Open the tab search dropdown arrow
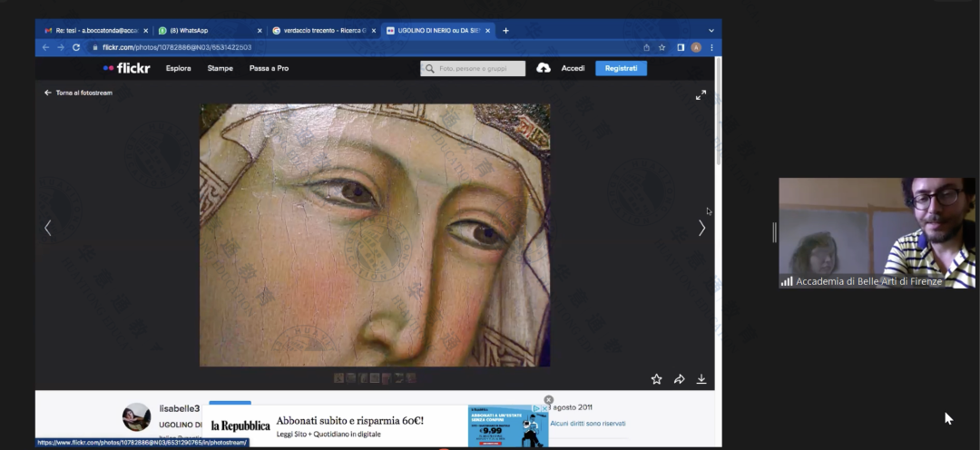This screenshot has width=980, height=450. coord(711,31)
